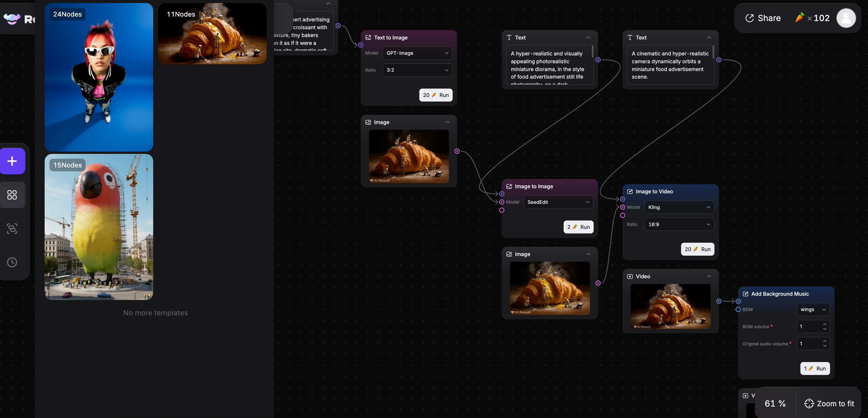Click the app logo in top-left corner

(12, 19)
